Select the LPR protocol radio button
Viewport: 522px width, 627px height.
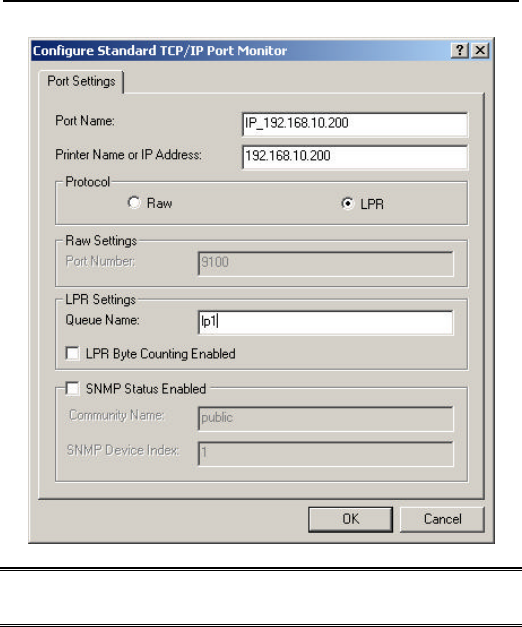click(347, 204)
